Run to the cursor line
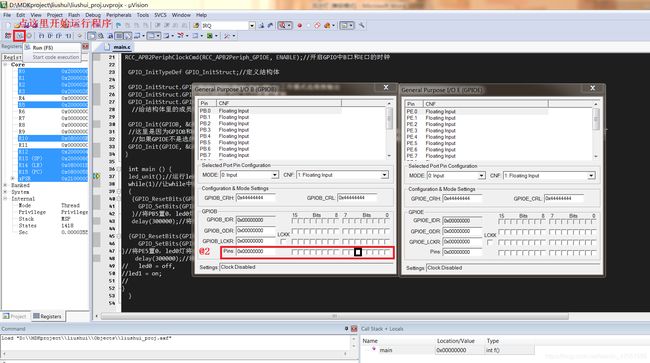Screen dimensions: 650x363 [x=68, y=36]
